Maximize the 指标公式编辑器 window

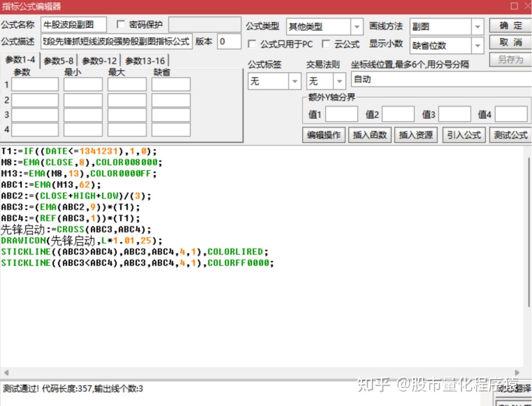(x=514, y=6)
